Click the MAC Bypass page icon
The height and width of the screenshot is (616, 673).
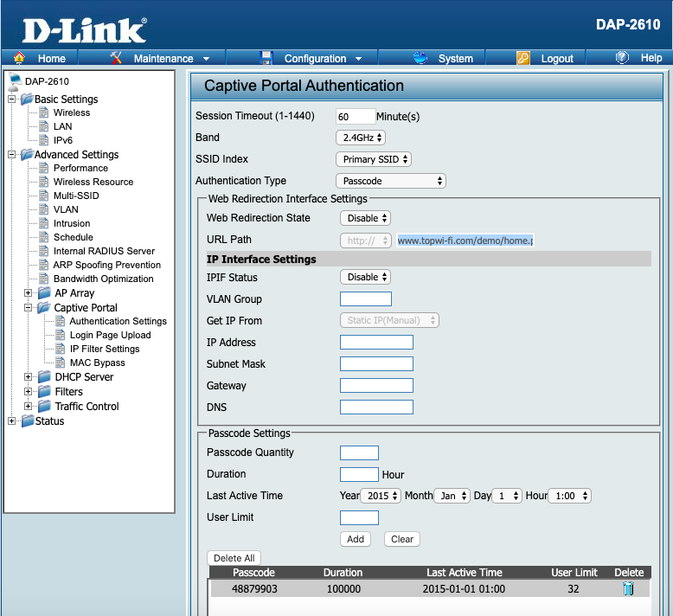click(60, 363)
